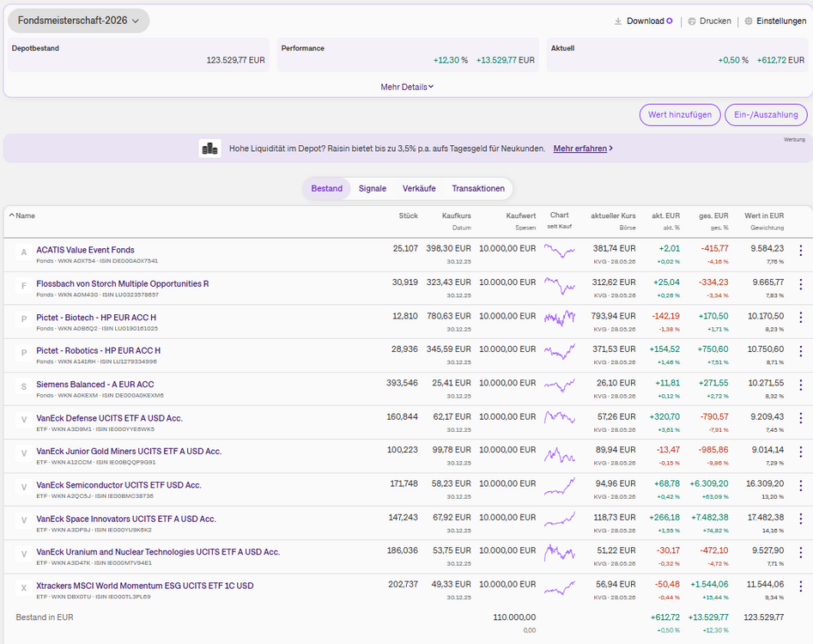Click the 'F' letter avatar for Flossbach
Image resolution: width=813 pixels, height=644 pixels.
coord(23,286)
